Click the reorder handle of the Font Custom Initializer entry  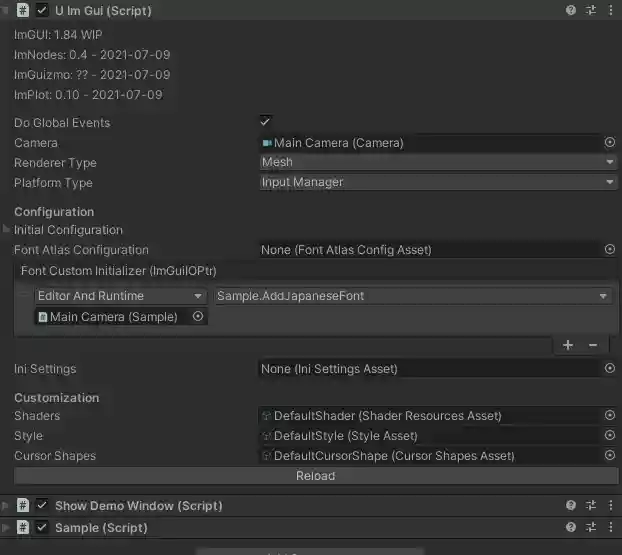click(24, 296)
